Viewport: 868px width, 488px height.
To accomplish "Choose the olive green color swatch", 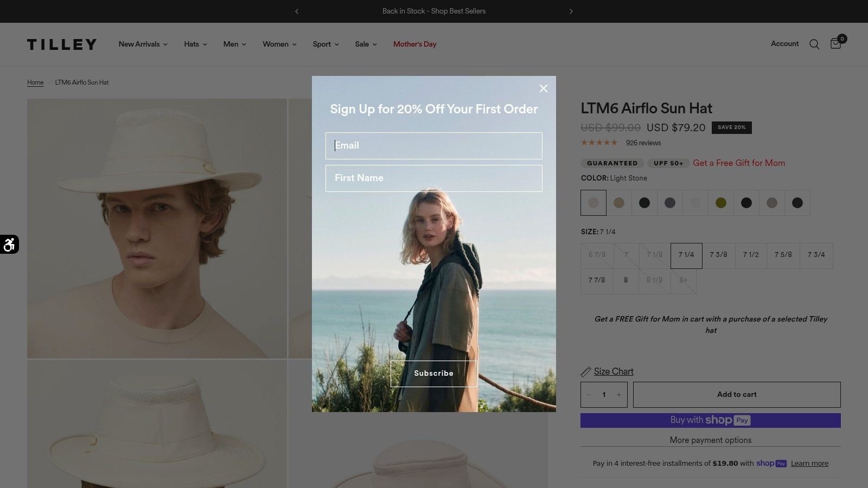I will (721, 203).
